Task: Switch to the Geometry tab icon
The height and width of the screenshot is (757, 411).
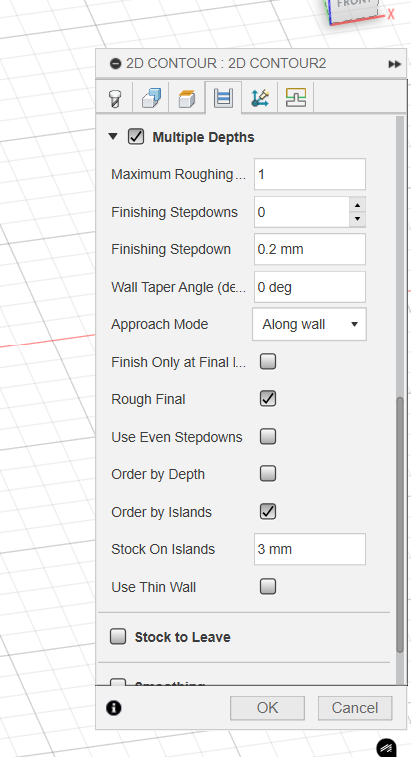Action: (x=151, y=98)
